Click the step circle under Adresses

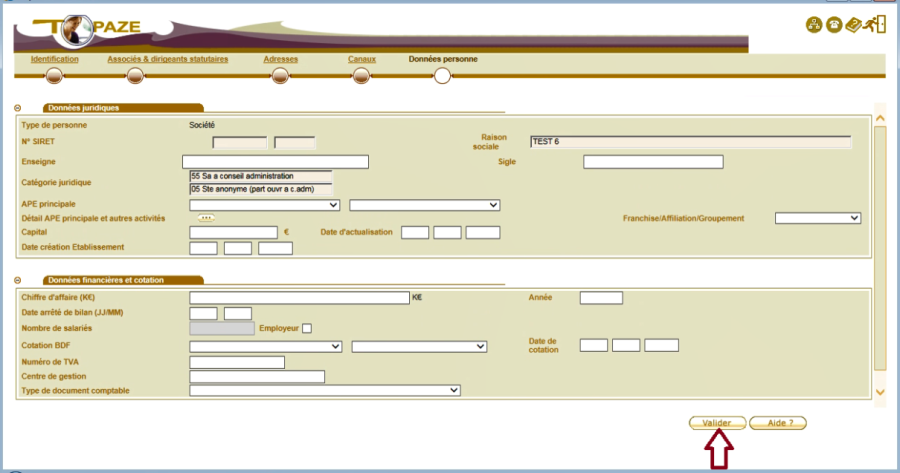click(x=279, y=75)
